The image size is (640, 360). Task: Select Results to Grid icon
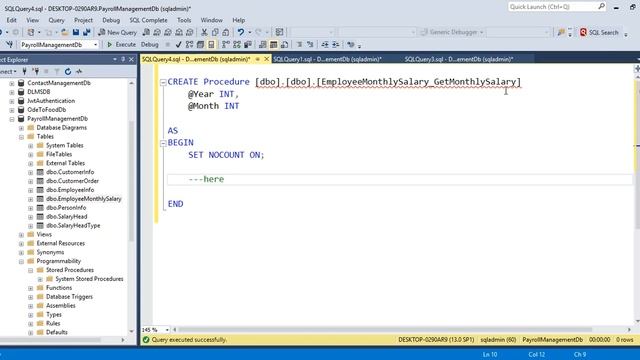click(x=273, y=44)
